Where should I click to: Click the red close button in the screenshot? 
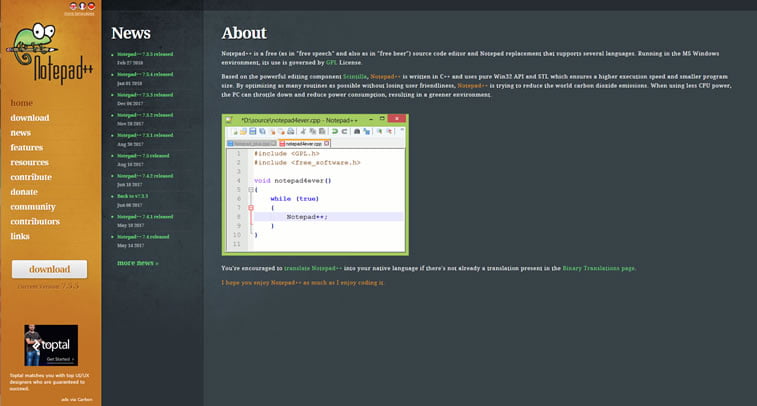pos(397,119)
